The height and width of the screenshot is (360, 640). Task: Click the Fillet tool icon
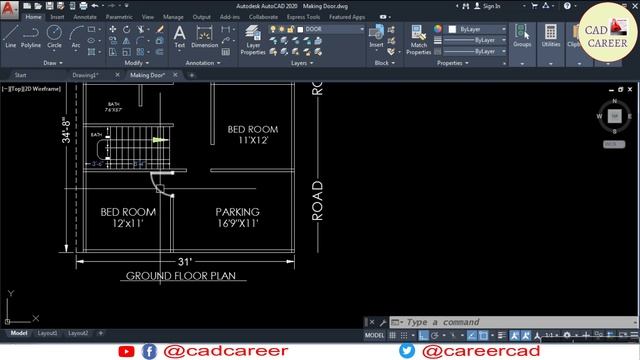click(x=141, y=41)
